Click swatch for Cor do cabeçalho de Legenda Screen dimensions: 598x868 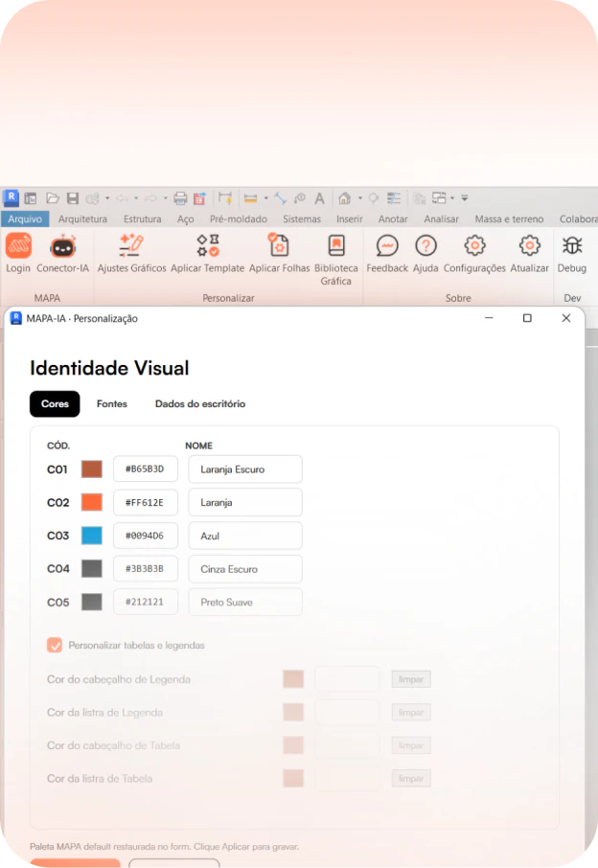pos(293,679)
